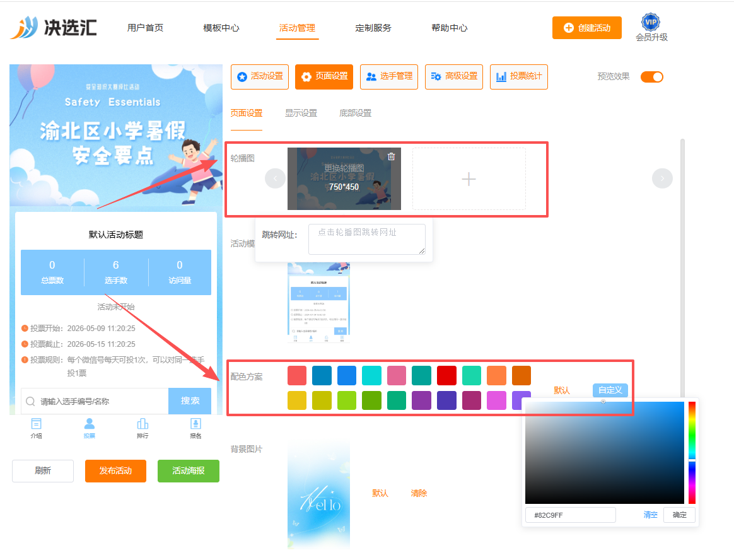Screen dimensions: 734x560
Task: Switch to the 底部设置 sub-tab
Action: coord(355,114)
